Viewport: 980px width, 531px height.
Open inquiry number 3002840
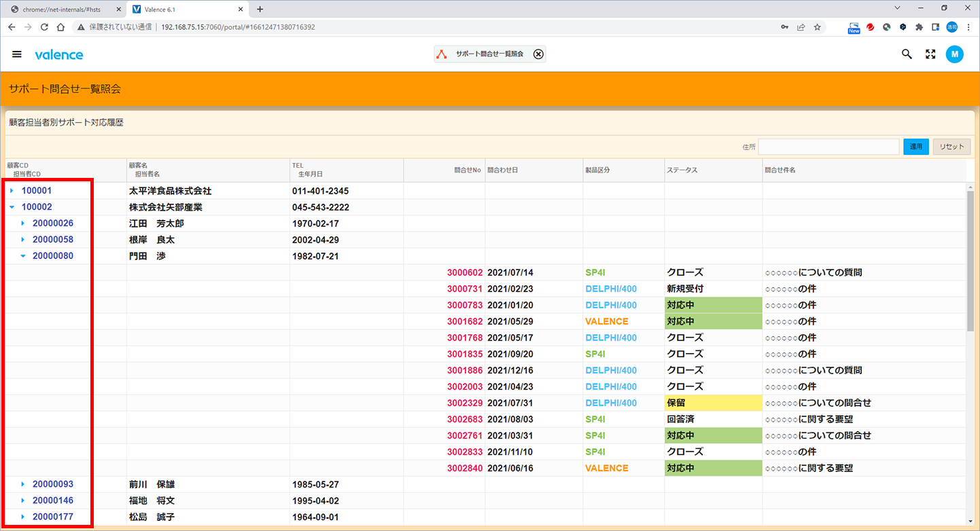tap(465, 468)
